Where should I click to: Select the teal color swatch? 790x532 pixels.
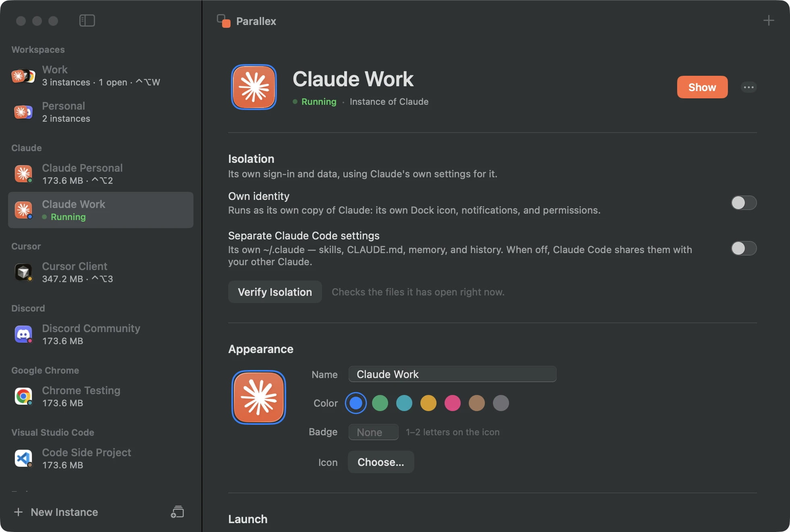pos(404,403)
